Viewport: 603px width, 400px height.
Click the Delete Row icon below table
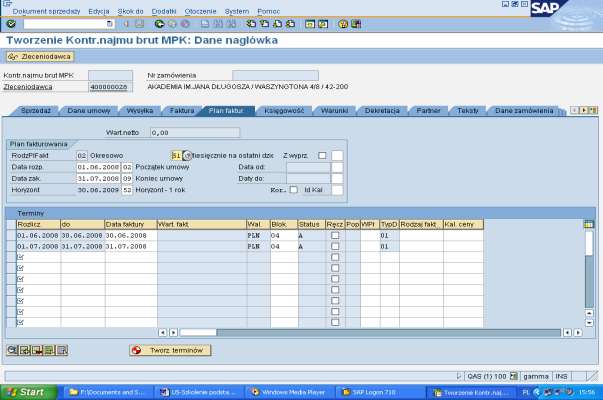pos(37,350)
